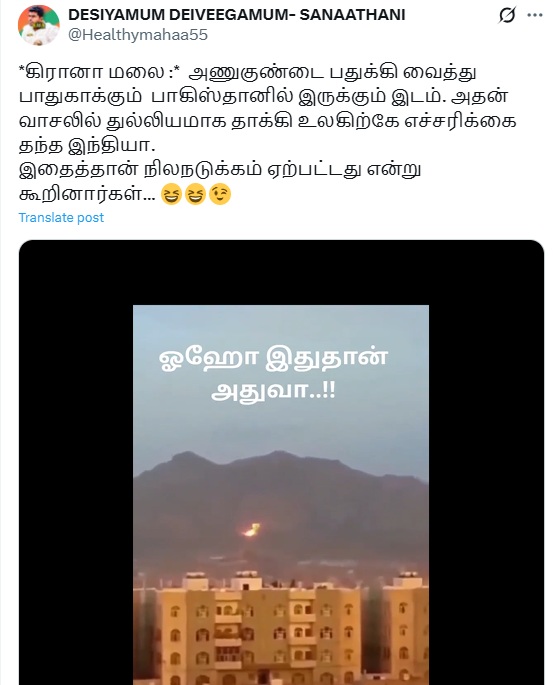
Task: Click the yellow apartment building in the video
Action: point(281,629)
